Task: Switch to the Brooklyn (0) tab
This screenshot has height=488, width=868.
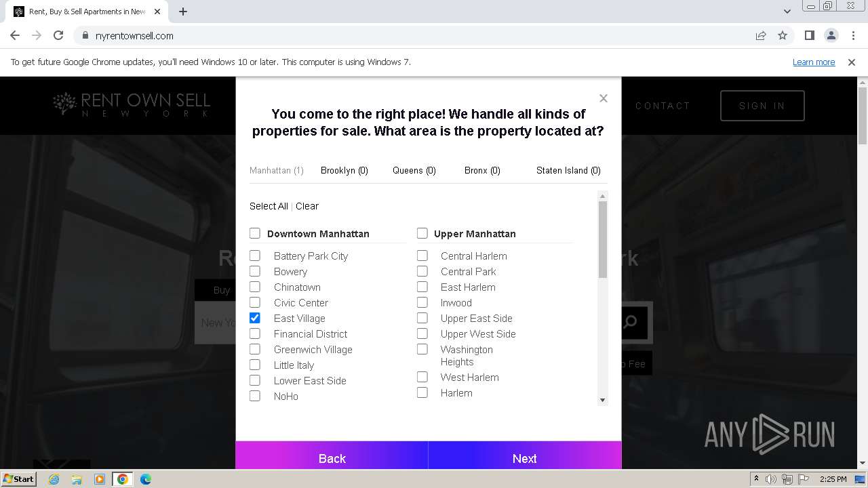Action: click(344, 170)
